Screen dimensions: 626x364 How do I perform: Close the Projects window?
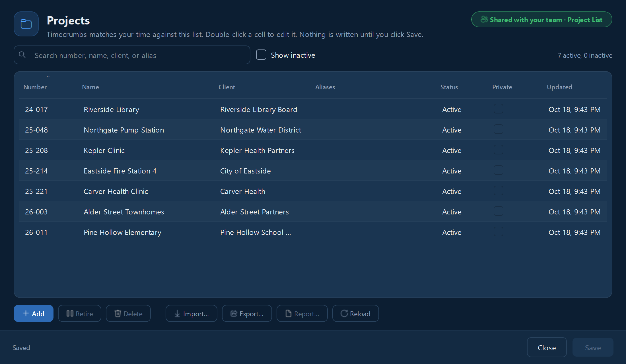tap(547, 347)
